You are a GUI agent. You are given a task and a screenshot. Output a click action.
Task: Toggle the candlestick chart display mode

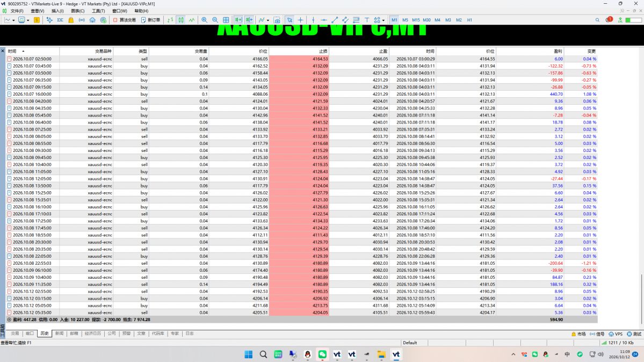(x=181, y=20)
